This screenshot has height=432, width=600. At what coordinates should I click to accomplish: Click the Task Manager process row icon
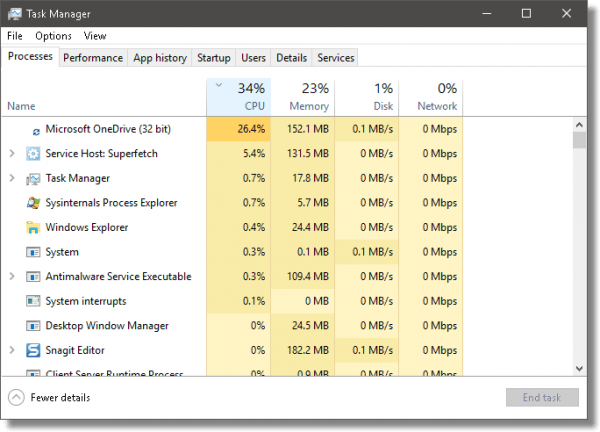pos(33,179)
